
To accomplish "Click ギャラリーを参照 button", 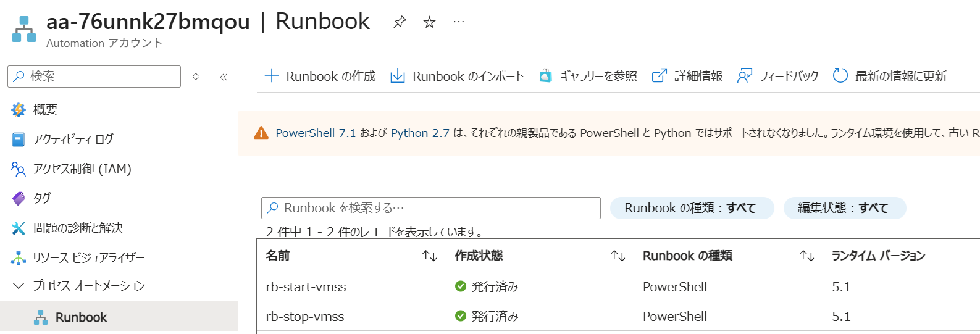I will pos(588,76).
